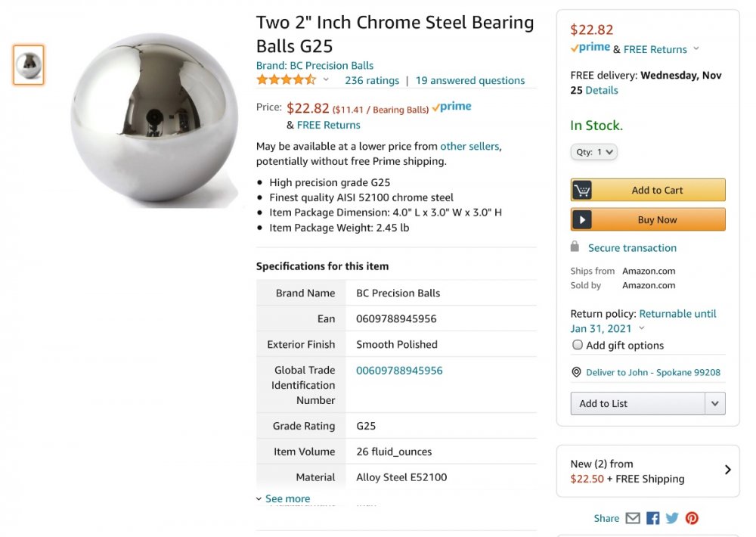The height and width of the screenshot is (537, 756).
Task: Enable the Add gift options checkbox
Action: pos(578,345)
